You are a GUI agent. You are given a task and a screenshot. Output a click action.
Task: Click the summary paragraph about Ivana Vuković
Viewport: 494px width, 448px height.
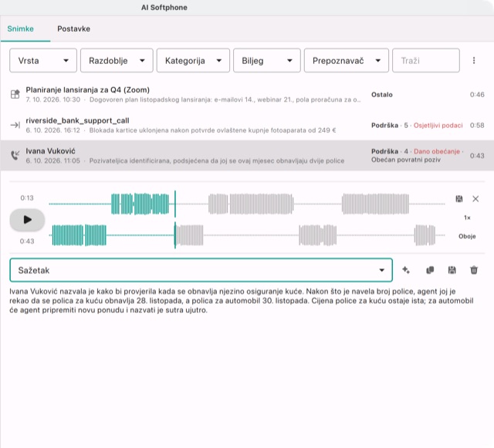coord(242,301)
